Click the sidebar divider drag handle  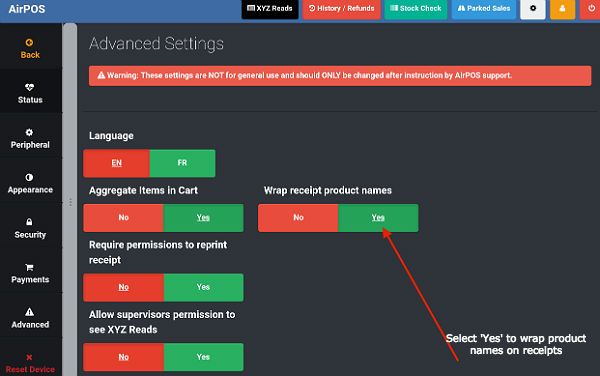click(x=70, y=202)
